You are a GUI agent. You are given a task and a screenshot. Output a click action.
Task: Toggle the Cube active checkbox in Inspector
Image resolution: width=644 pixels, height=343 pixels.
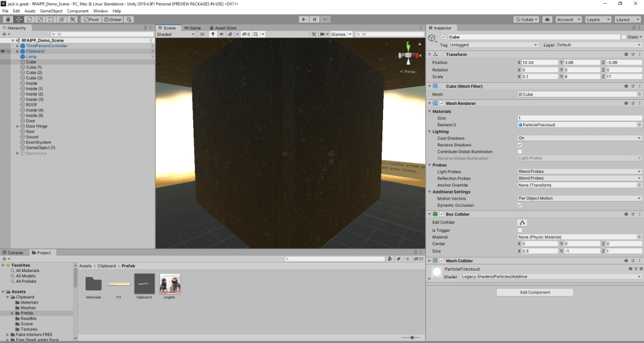coord(443,37)
